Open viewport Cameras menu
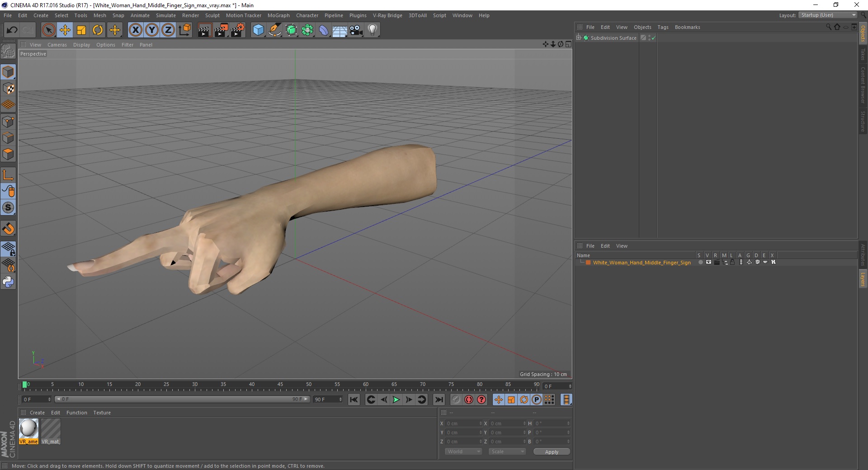Viewport: 868px width, 470px height. (57, 45)
